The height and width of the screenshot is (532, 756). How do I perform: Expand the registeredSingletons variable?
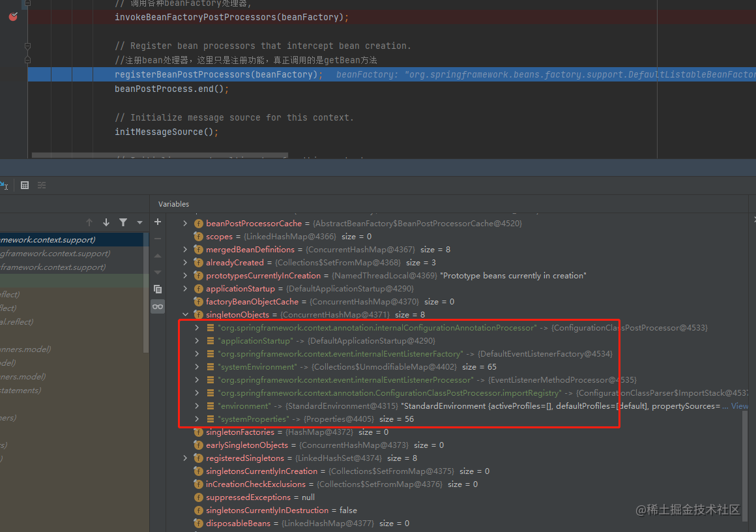point(185,458)
